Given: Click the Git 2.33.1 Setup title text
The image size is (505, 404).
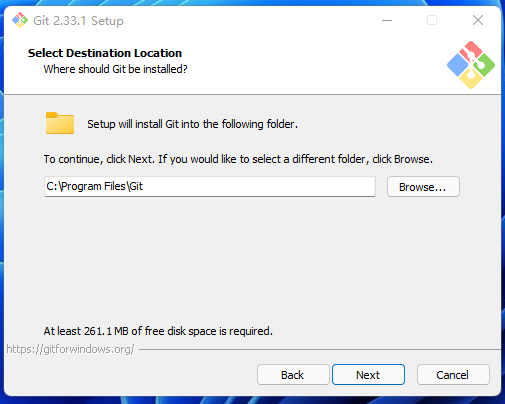Looking at the screenshot, I should (78, 21).
